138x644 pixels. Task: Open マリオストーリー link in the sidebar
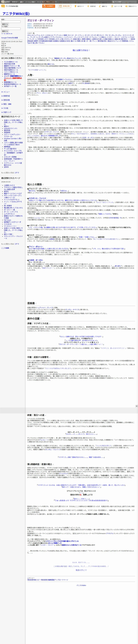click(x=10, y=226)
